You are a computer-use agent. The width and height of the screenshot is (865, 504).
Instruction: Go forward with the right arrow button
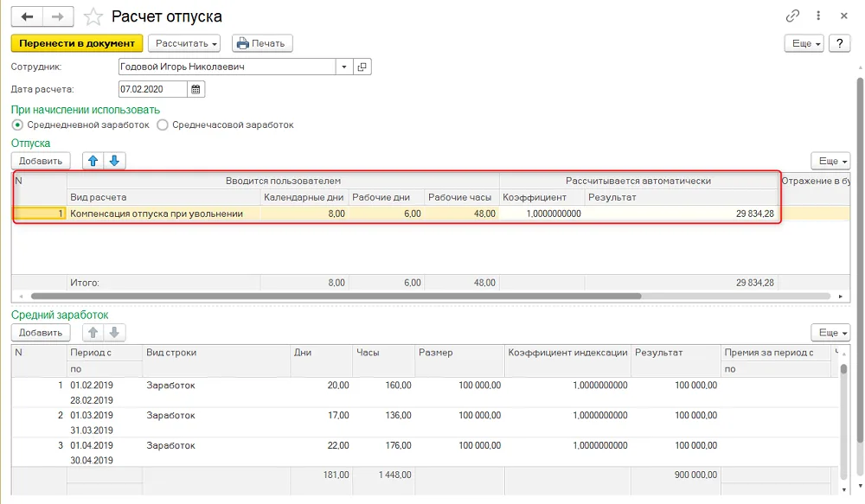click(x=58, y=16)
